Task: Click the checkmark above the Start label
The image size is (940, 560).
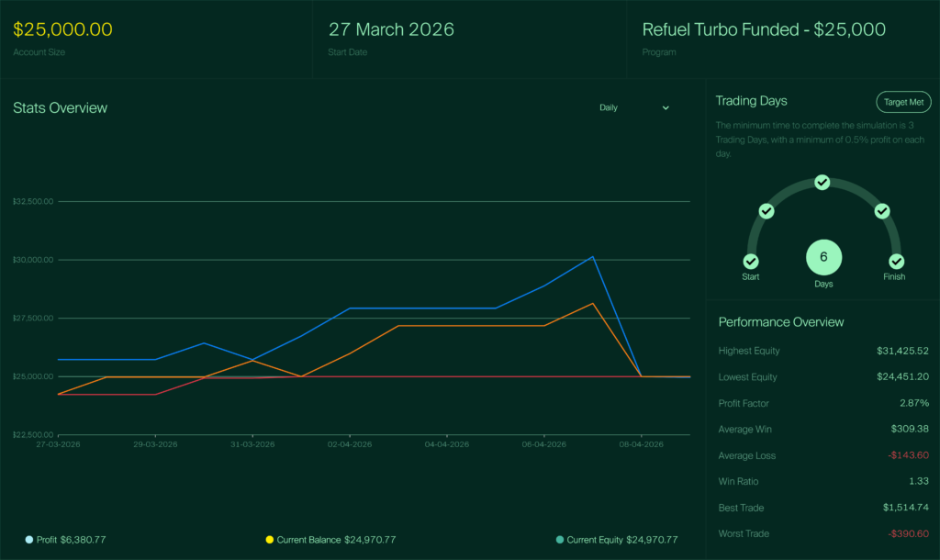Action: 751,262
